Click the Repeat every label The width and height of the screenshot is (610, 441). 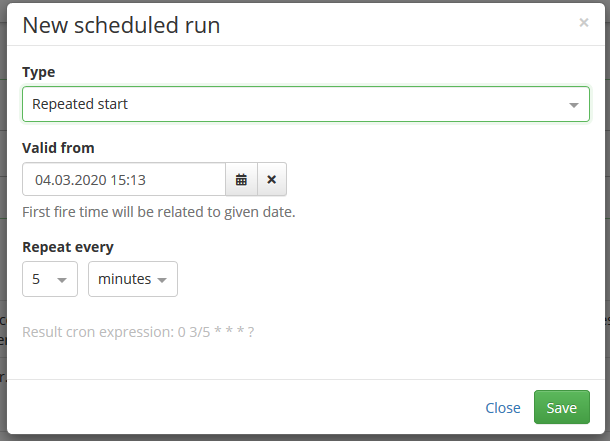tap(68, 247)
